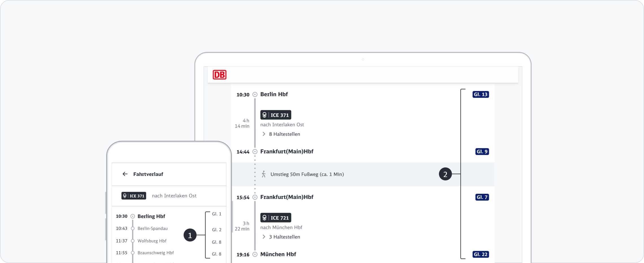Click the Gl. 9 platform badge
The width and height of the screenshot is (644, 263).
pyautogui.click(x=482, y=152)
